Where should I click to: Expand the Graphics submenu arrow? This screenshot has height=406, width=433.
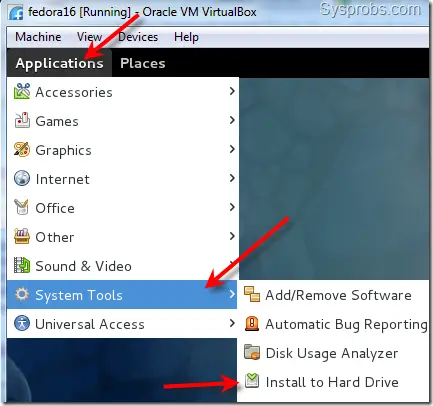coord(232,149)
